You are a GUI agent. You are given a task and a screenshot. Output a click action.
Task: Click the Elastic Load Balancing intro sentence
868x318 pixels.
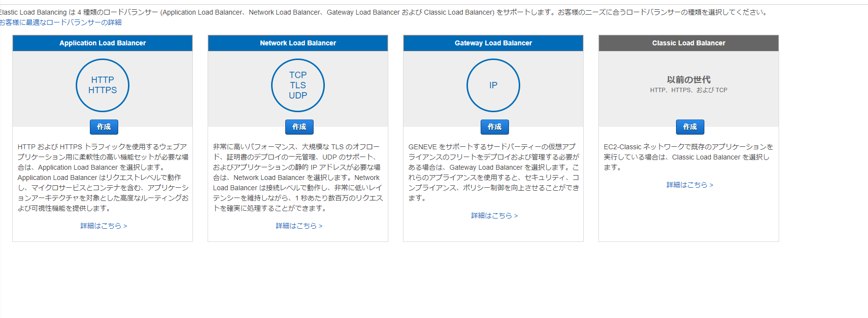tap(384, 12)
